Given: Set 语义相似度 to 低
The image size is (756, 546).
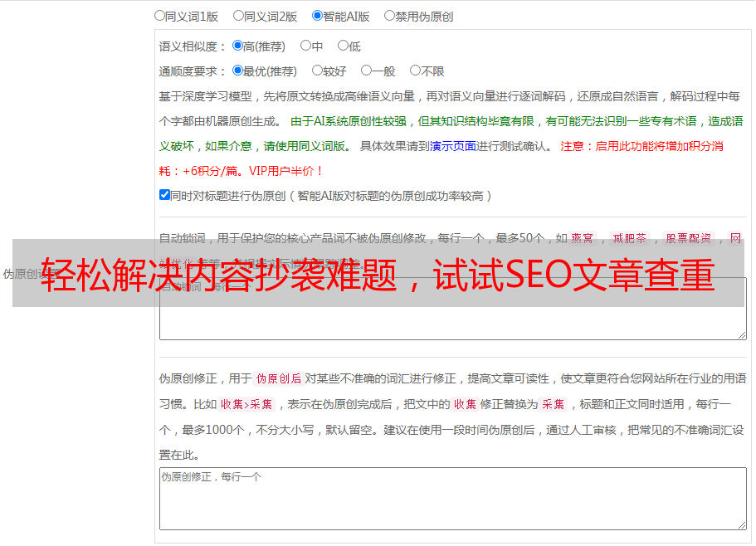Looking at the screenshot, I should tap(343, 46).
